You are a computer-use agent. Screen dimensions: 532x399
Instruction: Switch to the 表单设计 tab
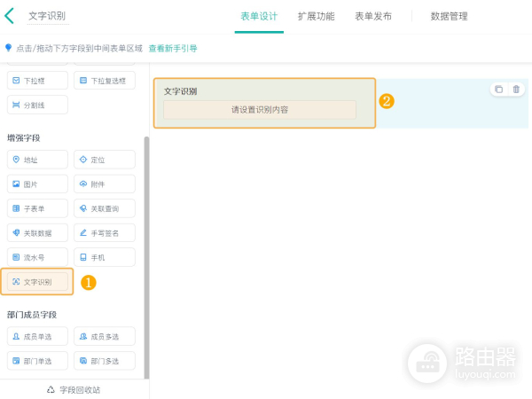259,16
